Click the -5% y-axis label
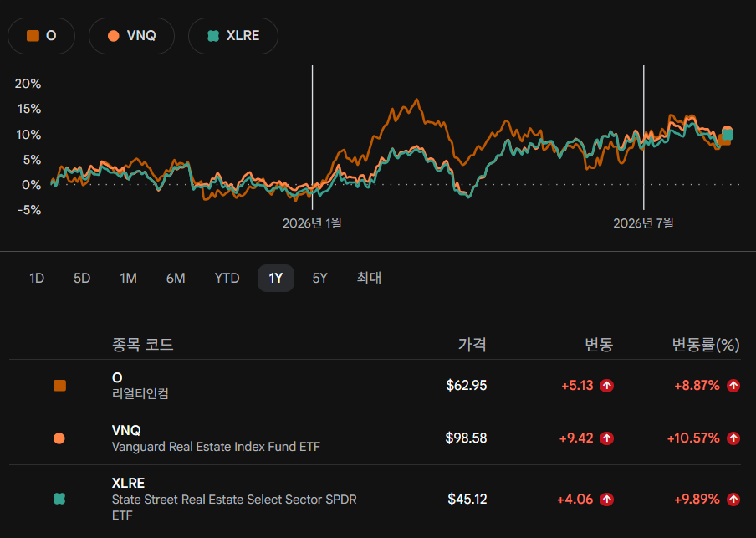The width and height of the screenshot is (756, 538). click(x=29, y=210)
